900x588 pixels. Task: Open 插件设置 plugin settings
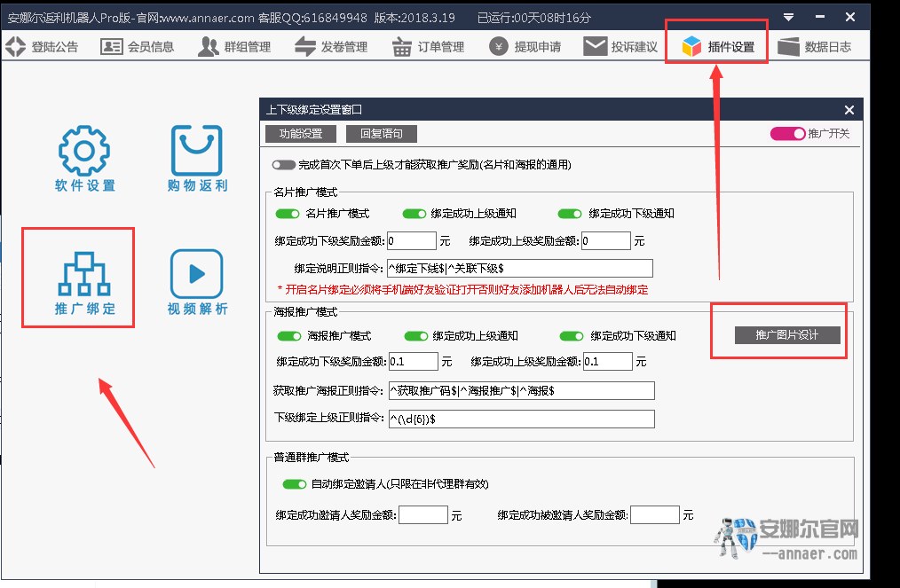(x=717, y=46)
